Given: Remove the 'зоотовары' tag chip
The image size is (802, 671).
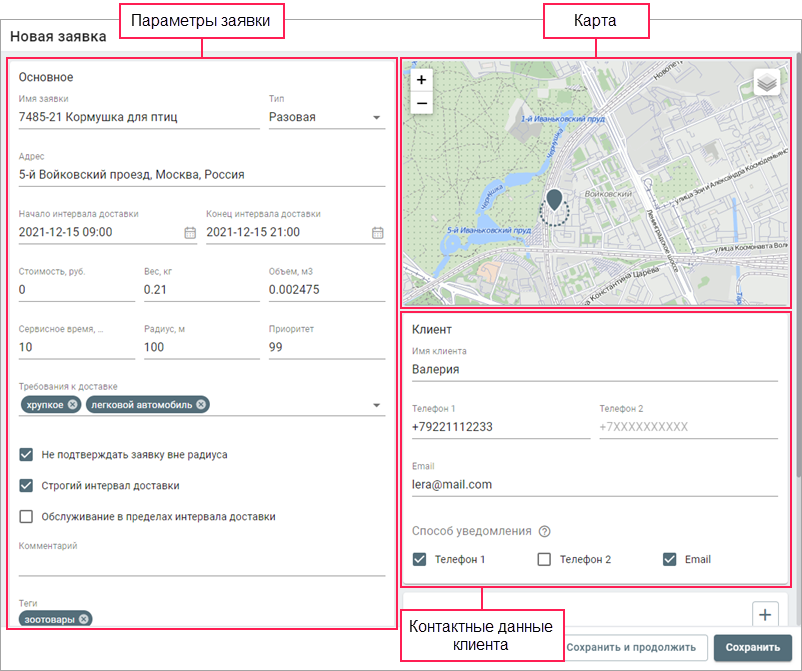Looking at the screenshot, I should 84,619.
